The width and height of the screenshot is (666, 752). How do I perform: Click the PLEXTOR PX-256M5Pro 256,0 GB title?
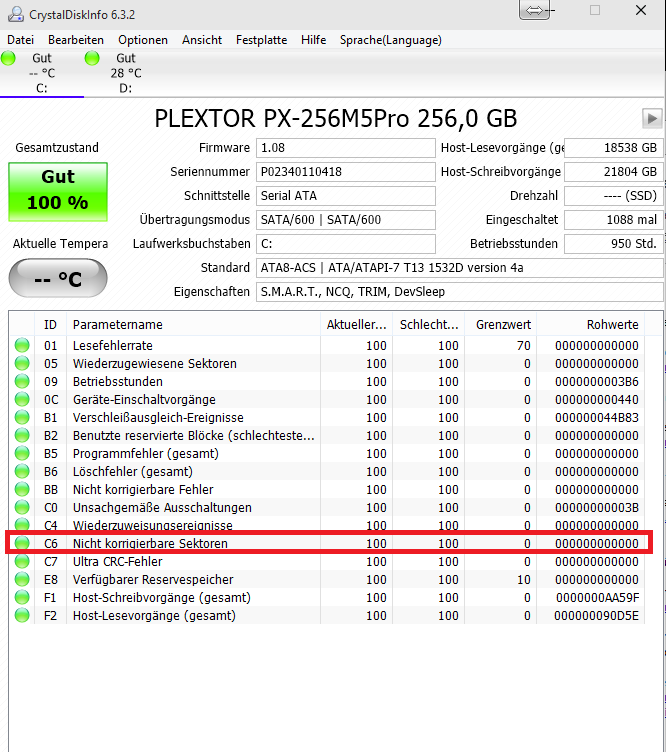(x=336, y=118)
